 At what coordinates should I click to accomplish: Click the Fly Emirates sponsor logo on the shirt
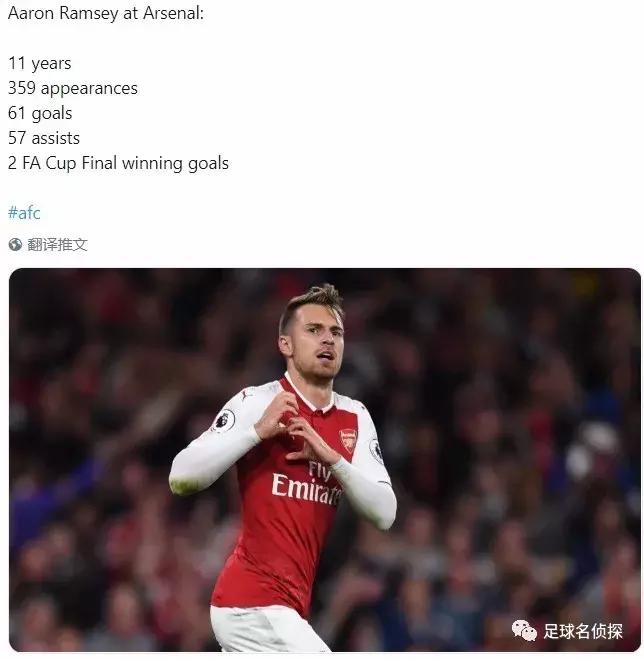click(308, 482)
